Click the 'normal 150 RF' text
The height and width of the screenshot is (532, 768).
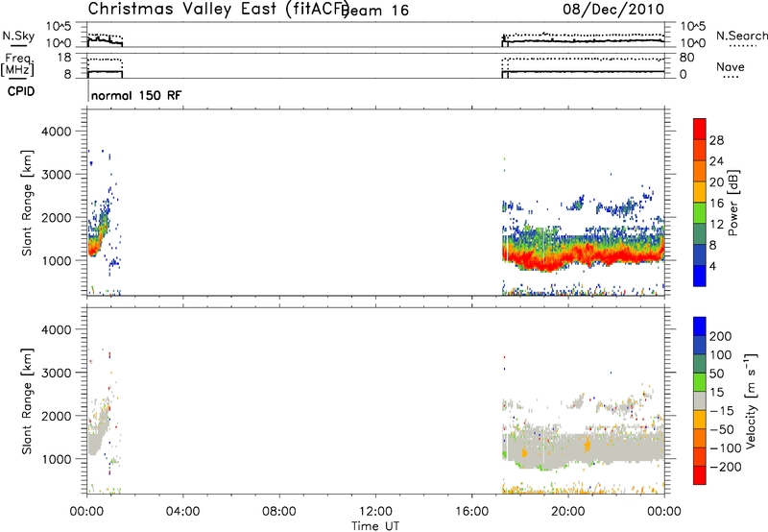pyautogui.click(x=136, y=95)
